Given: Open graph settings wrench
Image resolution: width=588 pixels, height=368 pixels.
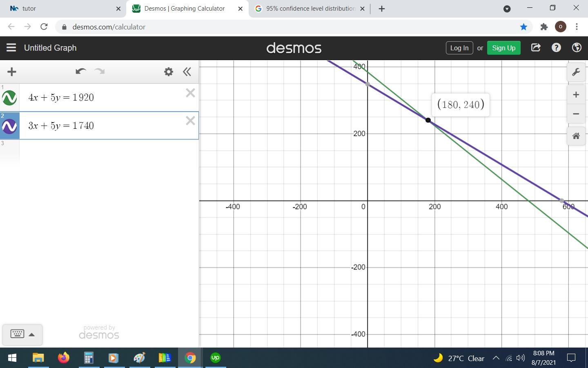Looking at the screenshot, I should coord(576,72).
